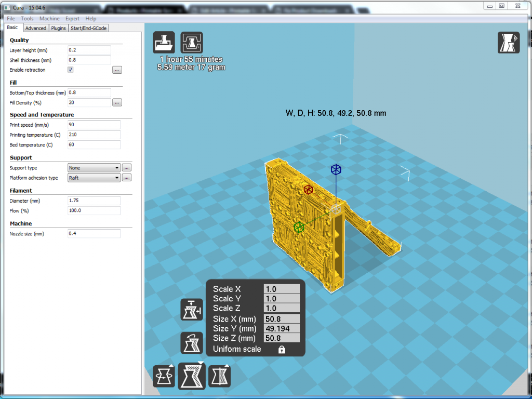
Task: Open the Machine menu
Action: (49, 19)
